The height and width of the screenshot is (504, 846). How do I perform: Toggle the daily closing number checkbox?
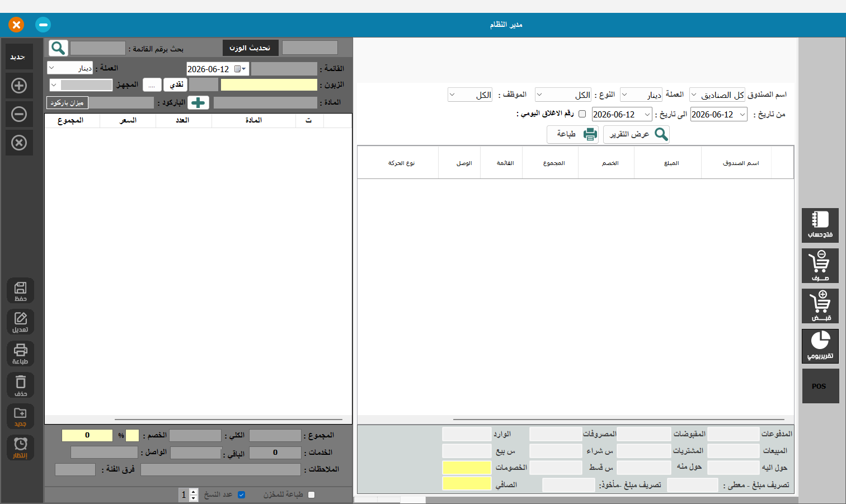click(582, 114)
